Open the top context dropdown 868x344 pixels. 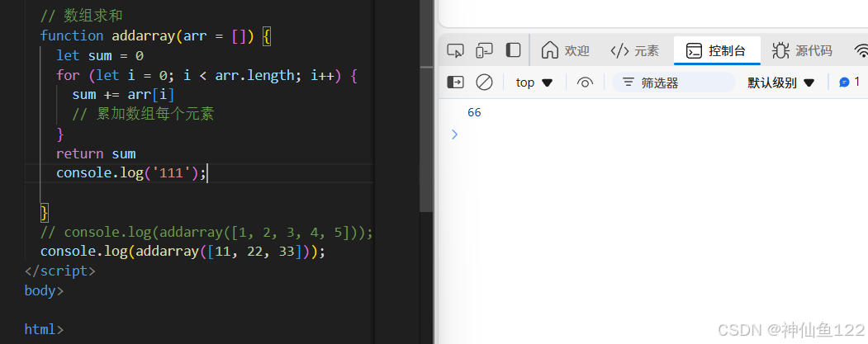tap(534, 82)
